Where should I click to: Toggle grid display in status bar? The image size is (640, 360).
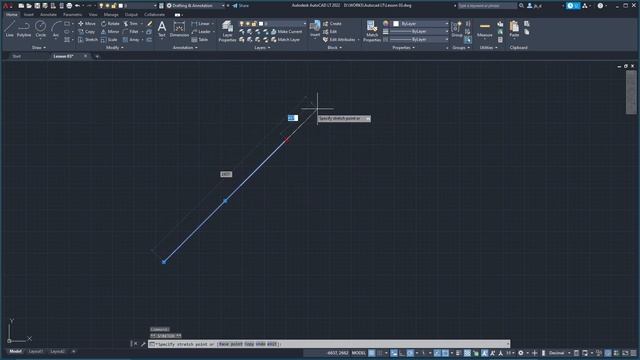coord(372,353)
